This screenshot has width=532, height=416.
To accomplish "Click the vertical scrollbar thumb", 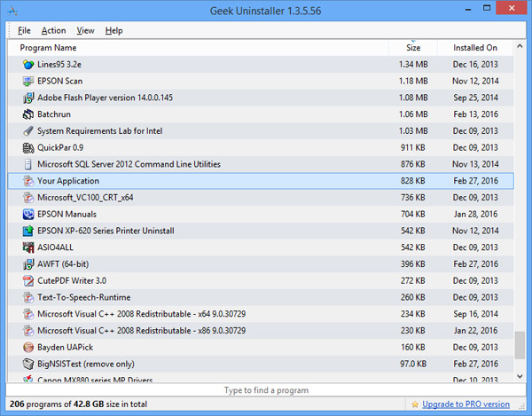I will coord(520,344).
